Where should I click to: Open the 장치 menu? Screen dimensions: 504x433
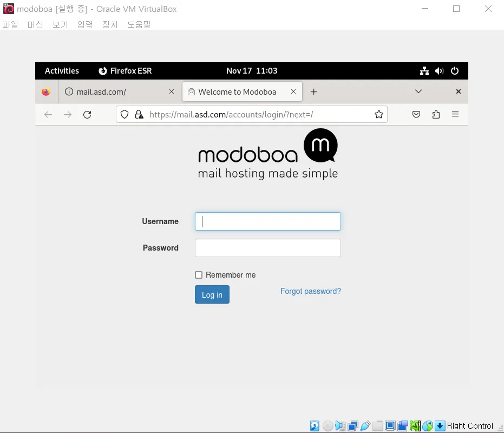110,24
